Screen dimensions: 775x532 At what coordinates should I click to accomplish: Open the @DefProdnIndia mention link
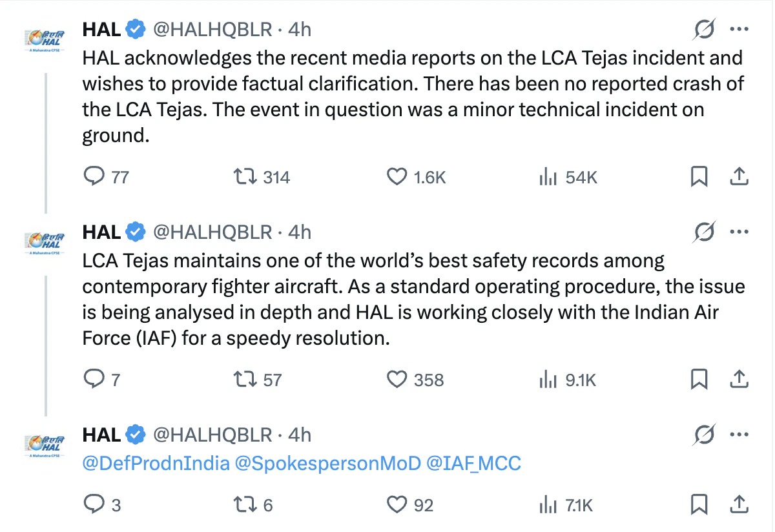pos(156,463)
